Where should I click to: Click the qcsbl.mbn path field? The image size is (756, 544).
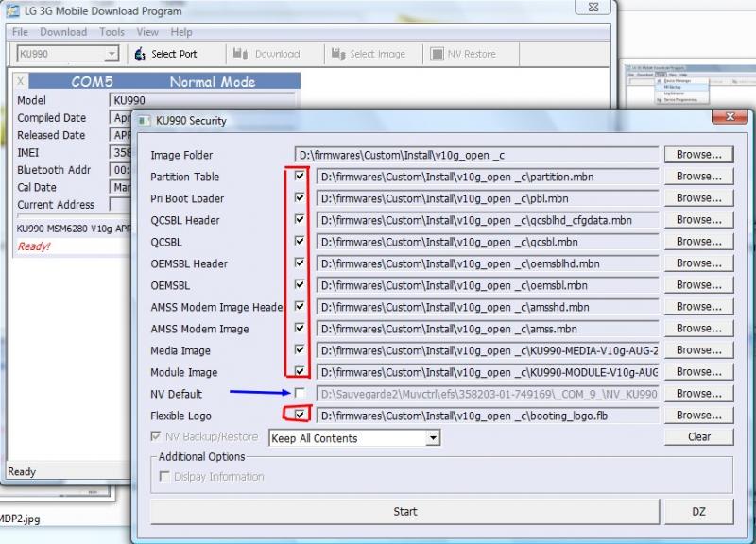488,242
